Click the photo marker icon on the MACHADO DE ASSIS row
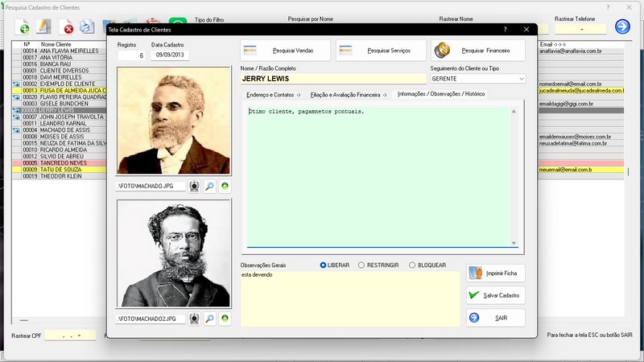This screenshot has height=362, width=644. [x=16, y=130]
